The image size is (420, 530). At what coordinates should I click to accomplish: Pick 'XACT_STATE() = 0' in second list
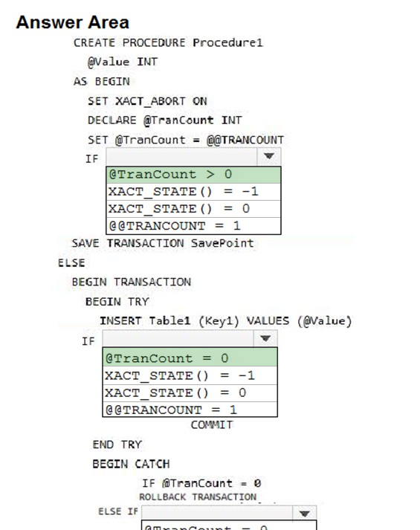pyautogui.click(x=190, y=392)
